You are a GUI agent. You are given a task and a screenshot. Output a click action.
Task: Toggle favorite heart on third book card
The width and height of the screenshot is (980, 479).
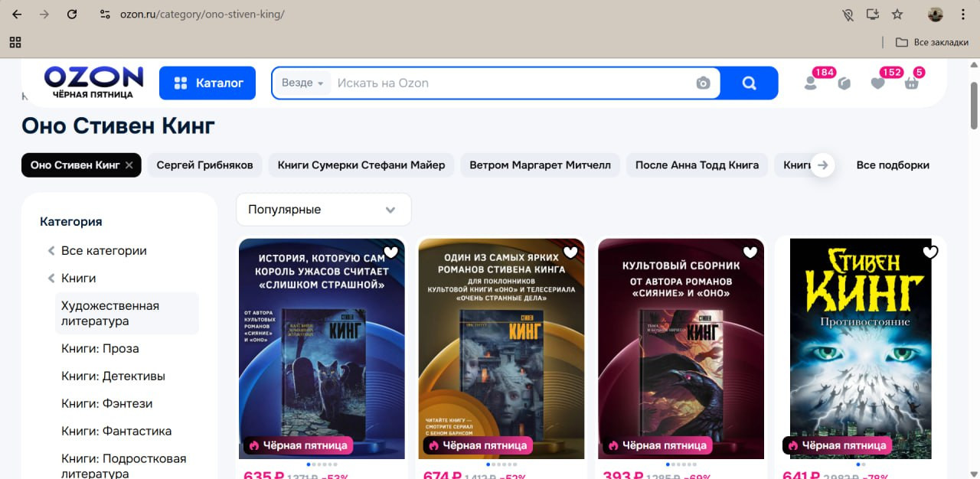(x=750, y=252)
